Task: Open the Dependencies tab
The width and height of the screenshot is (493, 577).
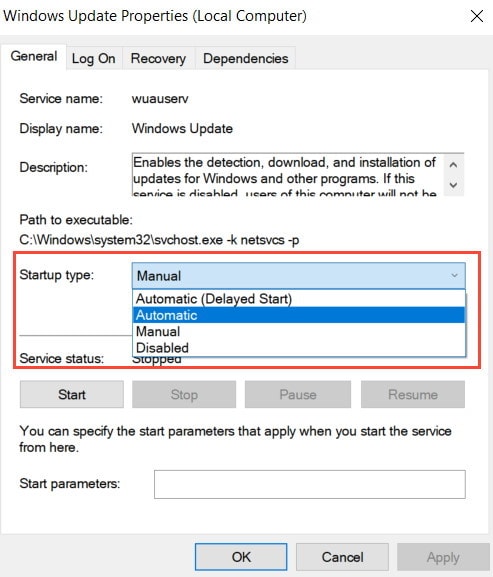Action: point(245,59)
